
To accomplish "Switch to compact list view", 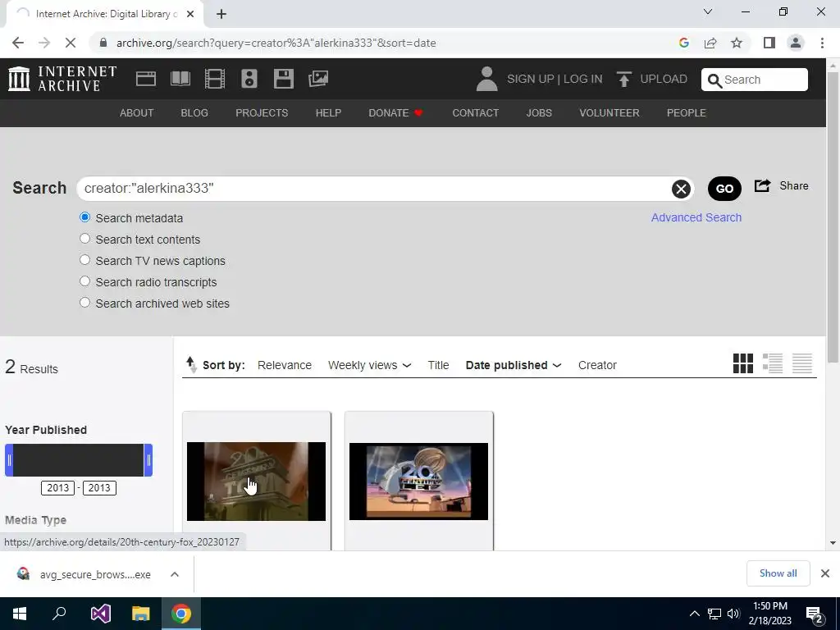I will tap(802, 363).
